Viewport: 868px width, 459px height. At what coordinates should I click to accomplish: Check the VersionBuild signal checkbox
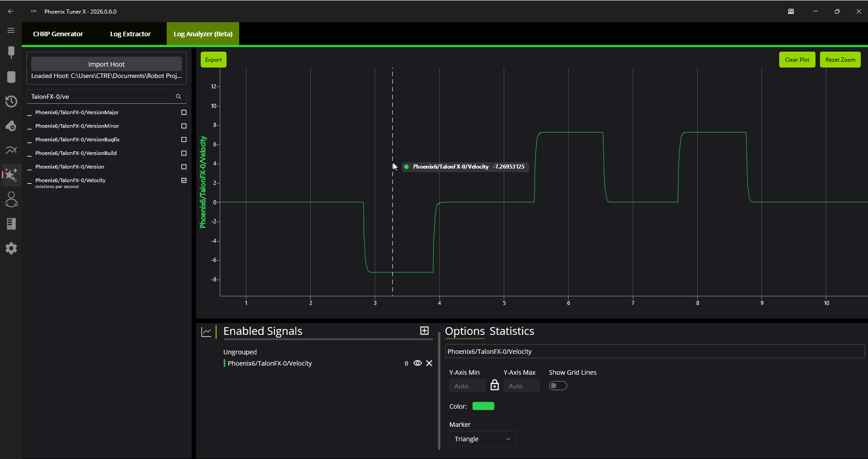[184, 153]
